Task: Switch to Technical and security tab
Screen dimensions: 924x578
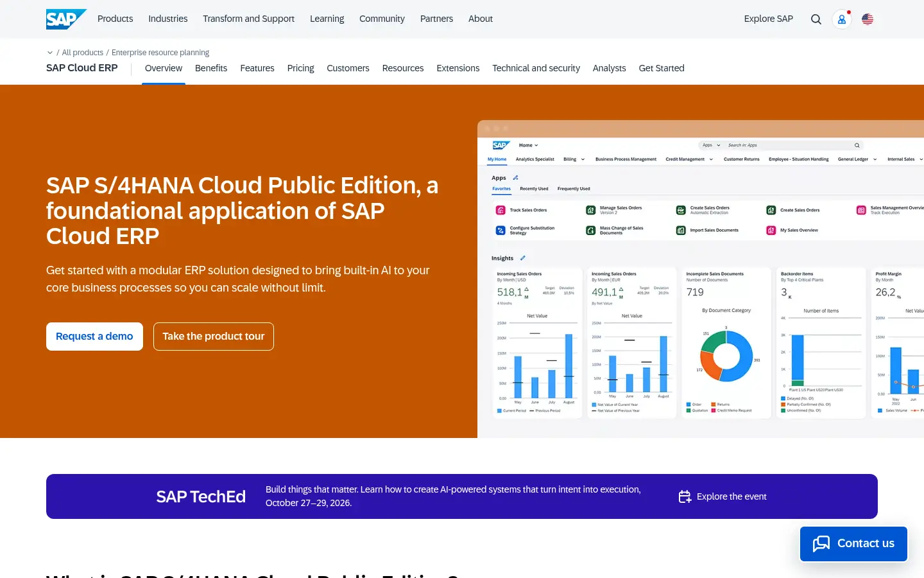Action: pos(536,68)
